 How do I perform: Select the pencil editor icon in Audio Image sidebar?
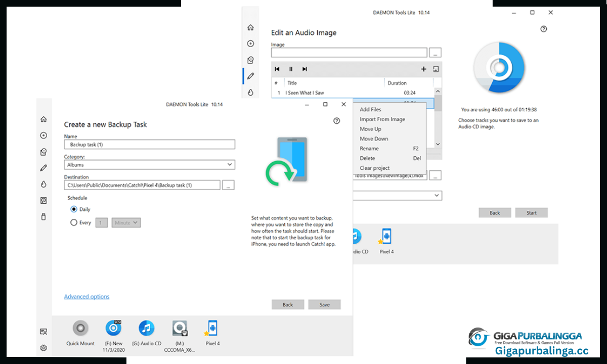click(250, 76)
